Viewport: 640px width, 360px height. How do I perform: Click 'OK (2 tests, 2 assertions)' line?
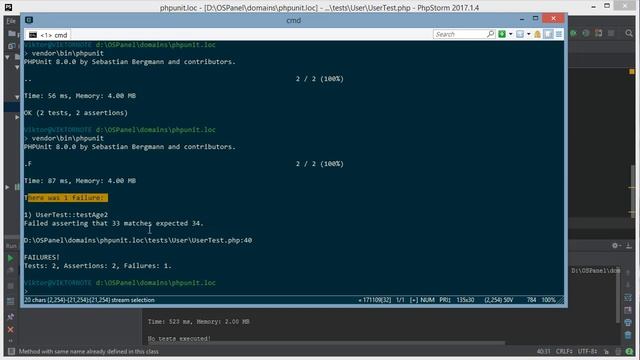76,113
